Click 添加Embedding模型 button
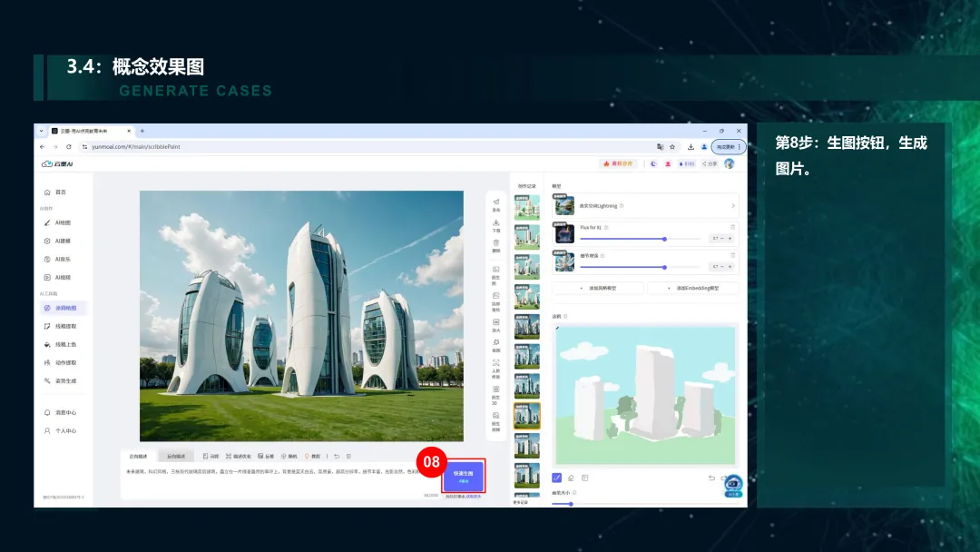Screen dimensions: 980x552 (693, 288)
